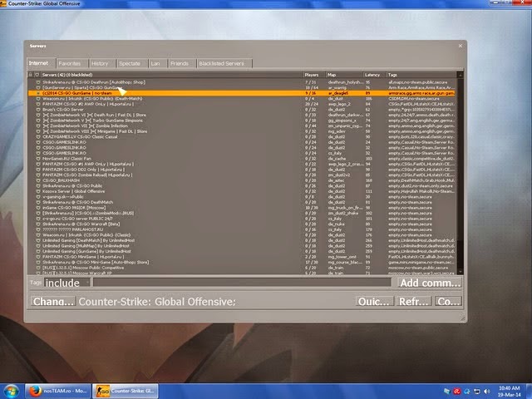532x399 pixels.
Task: Click the secure shield column header icon
Action: click(37, 75)
